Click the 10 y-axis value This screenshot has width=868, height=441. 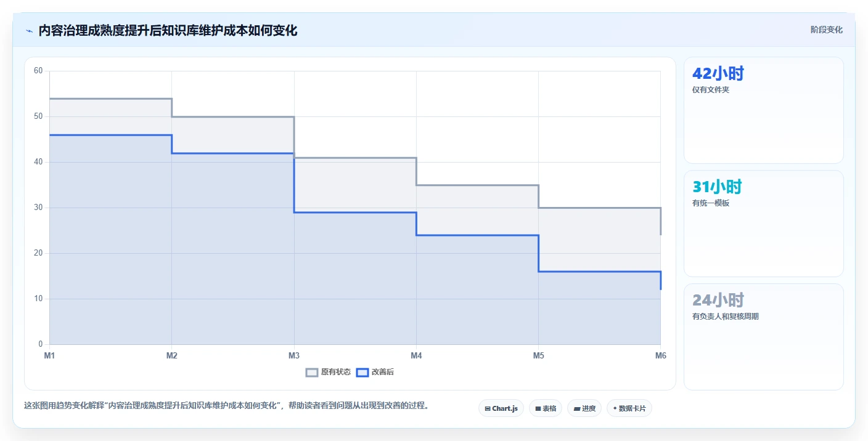coord(38,299)
